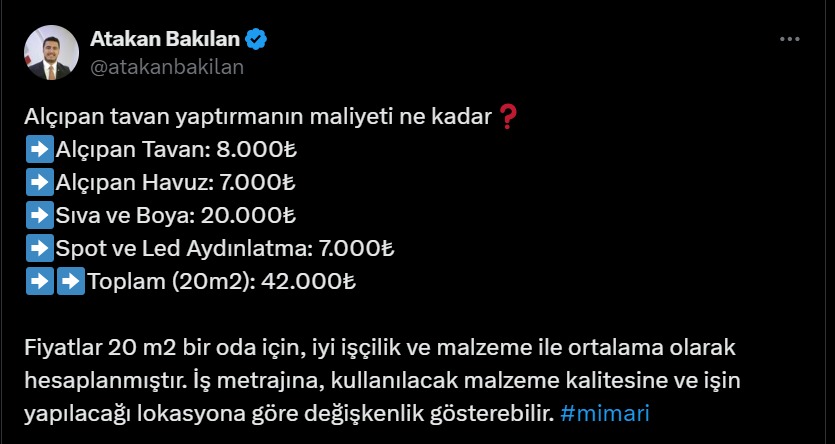
Task: Click the Toplam (20m2): 42.000₺ text
Action: pos(221,279)
